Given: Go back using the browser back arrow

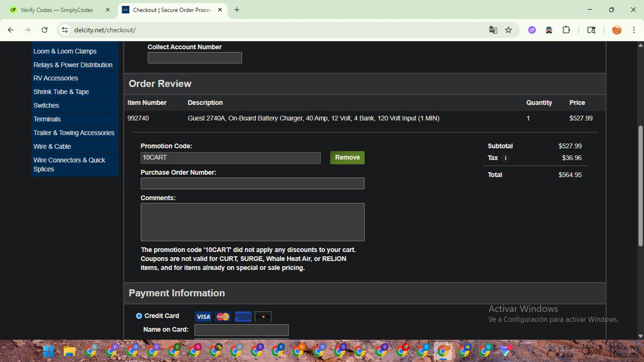Looking at the screenshot, I should [x=11, y=30].
